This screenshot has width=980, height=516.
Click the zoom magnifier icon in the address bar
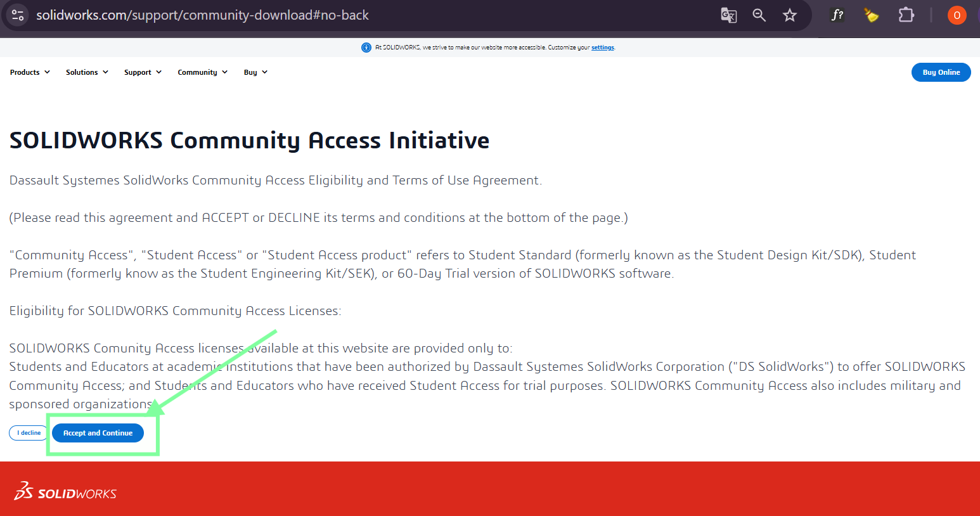[759, 15]
